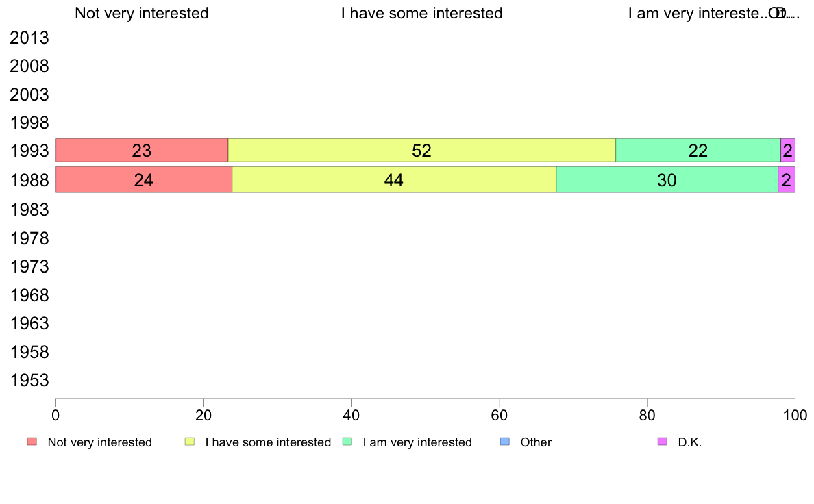Click the purple D.K. legend swatch
814x504 pixels.
tap(663, 442)
